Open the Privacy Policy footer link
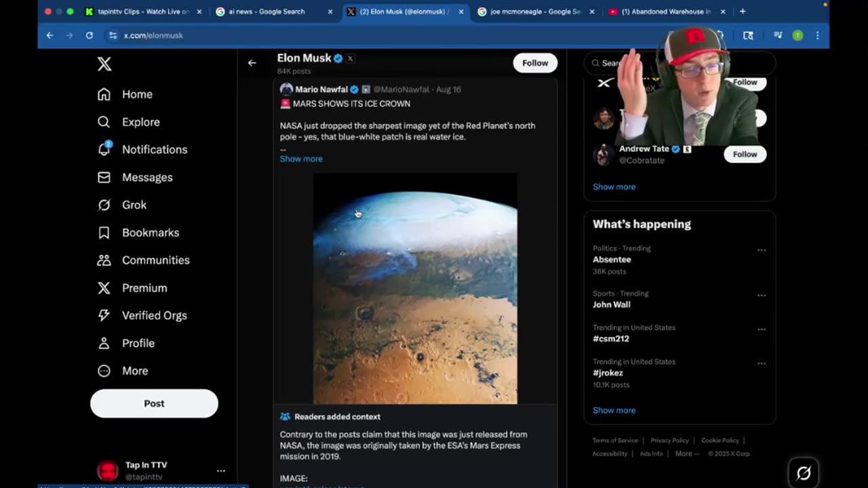 coord(669,441)
